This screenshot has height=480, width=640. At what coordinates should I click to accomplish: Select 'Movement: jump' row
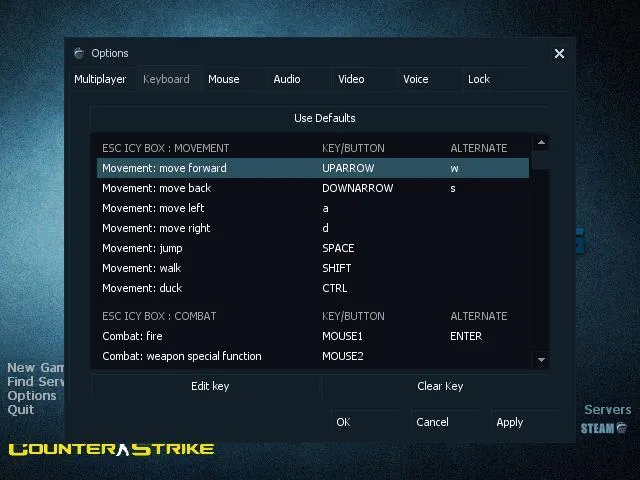click(x=313, y=248)
